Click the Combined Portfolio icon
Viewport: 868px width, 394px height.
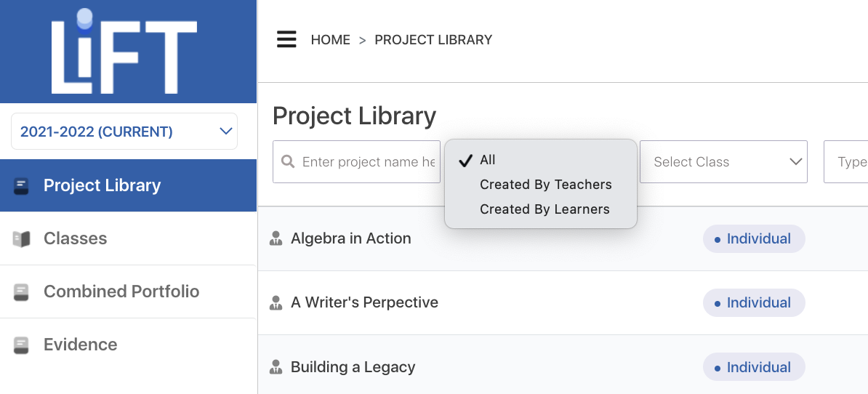point(21,292)
